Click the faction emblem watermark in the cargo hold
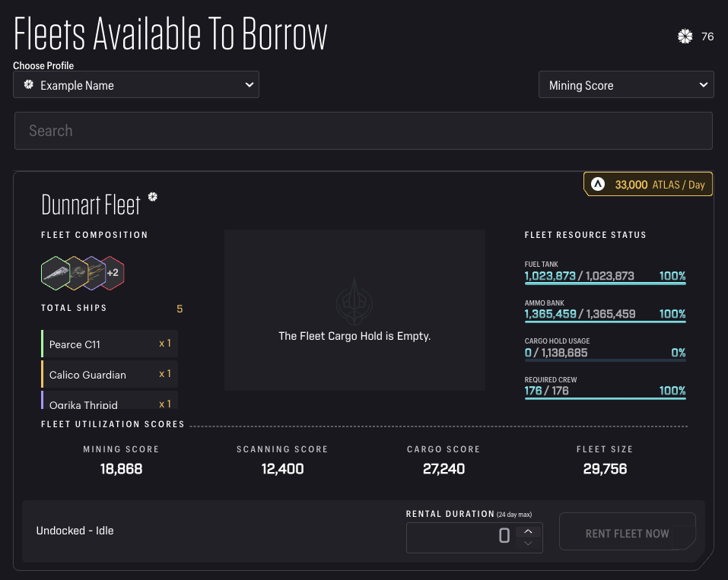Screen dimensions: 728x580 pyautogui.click(x=354, y=302)
